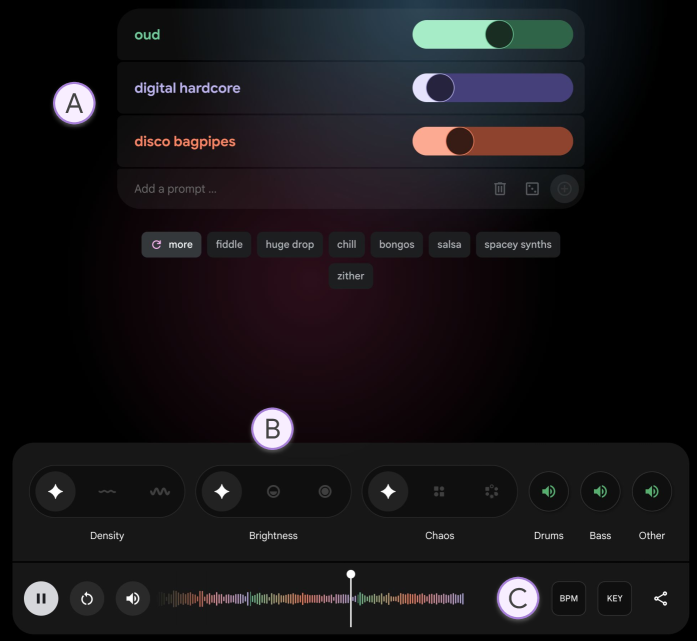Image resolution: width=697 pixels, height=641 pixels.
Task: Pause the music playback
Action: click(x=41, y=599)
